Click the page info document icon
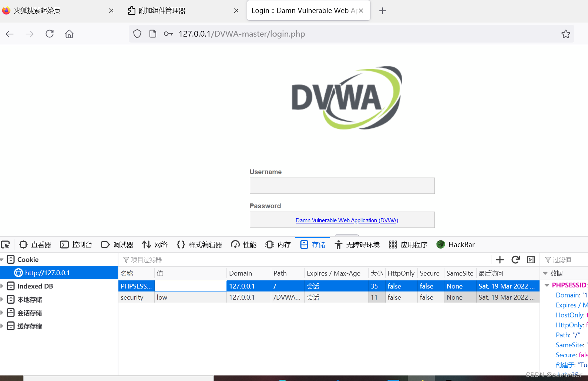Image resolution: width=588 pixels, height=381 pixels. point(152,34)
